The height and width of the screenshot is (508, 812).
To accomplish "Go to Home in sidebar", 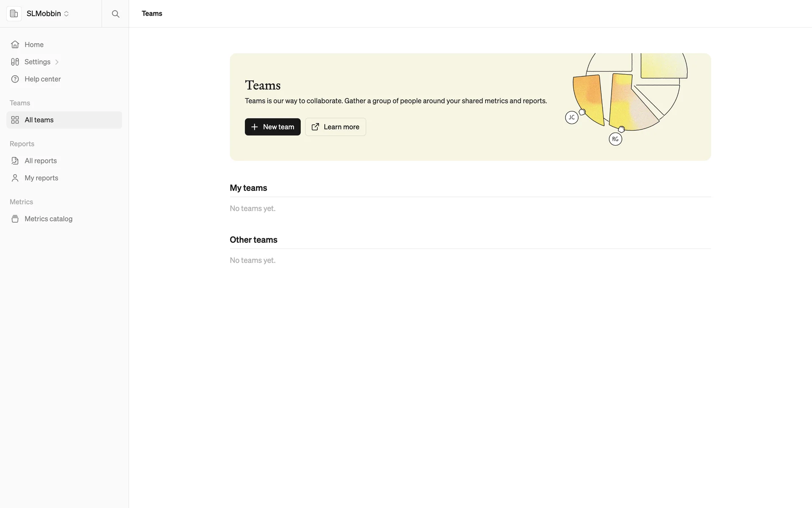I will [34, 44].
